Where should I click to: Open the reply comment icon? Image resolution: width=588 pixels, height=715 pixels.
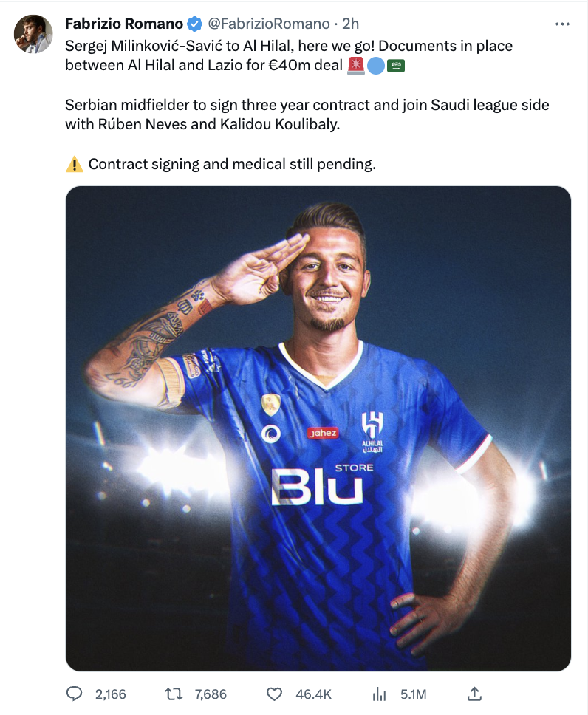coord(75,694)
